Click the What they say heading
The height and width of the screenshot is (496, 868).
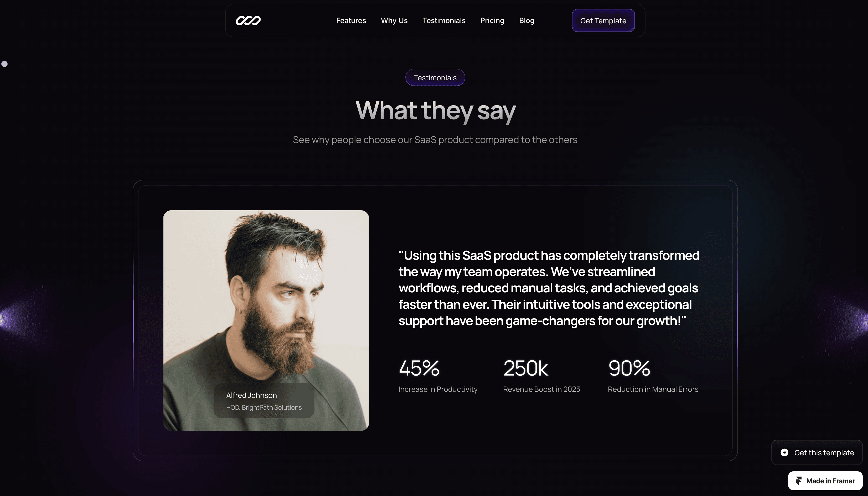pyautogui.click(x=435, y=111)
